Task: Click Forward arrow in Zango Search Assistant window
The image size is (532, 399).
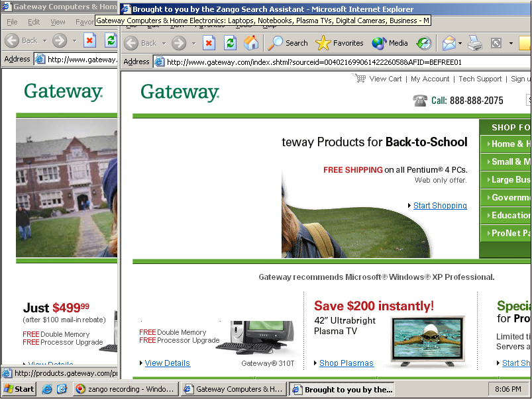Action: tap(179, 43)
